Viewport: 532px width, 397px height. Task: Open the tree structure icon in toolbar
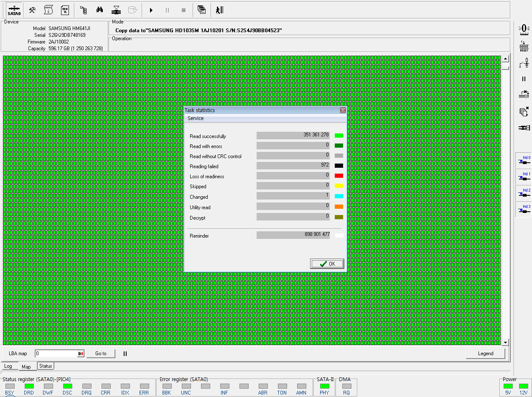coord(84,10)
